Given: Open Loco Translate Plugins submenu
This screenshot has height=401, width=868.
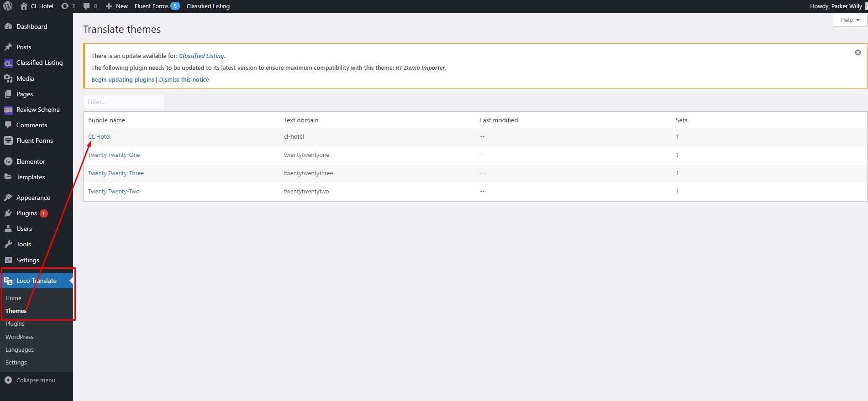Looking at the screenshot, I should click(15, 323).
